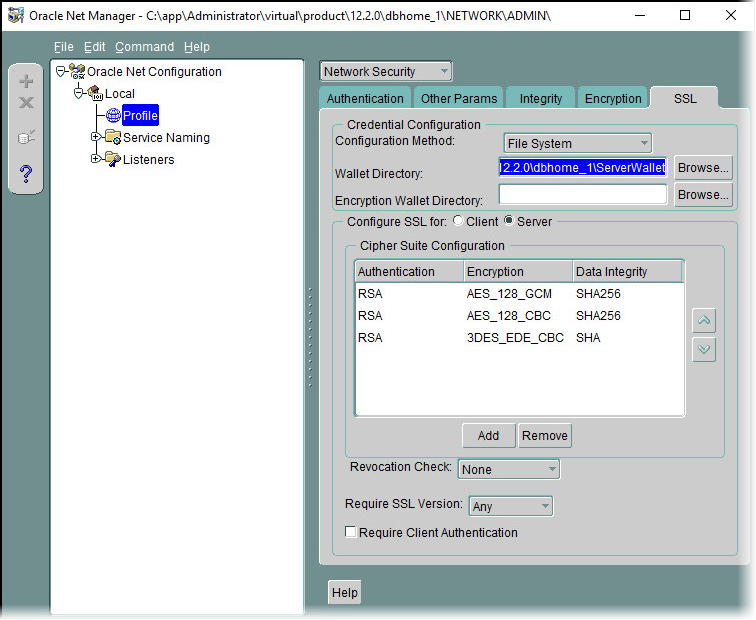Screen dimensions: 756x620
Task: Select the Client radio button
Action: pos(458,221)
